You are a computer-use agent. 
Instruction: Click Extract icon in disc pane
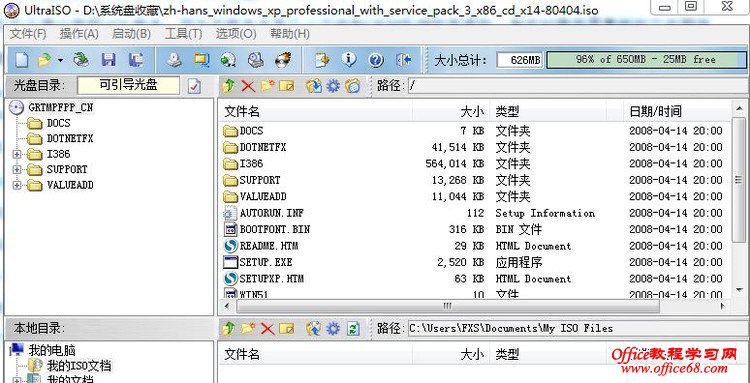pos(314,86)
